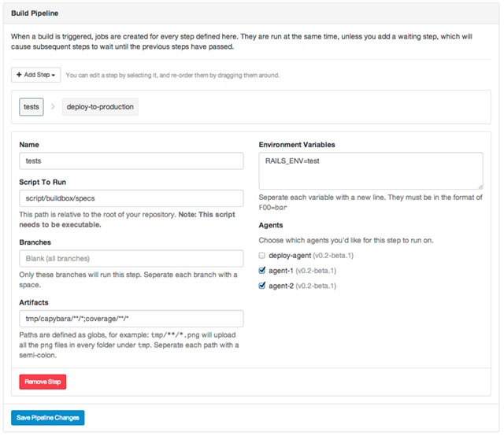Viewport: 504px width, 436px height.
Task: Click the deploy-agent label text
Action: 290,256
